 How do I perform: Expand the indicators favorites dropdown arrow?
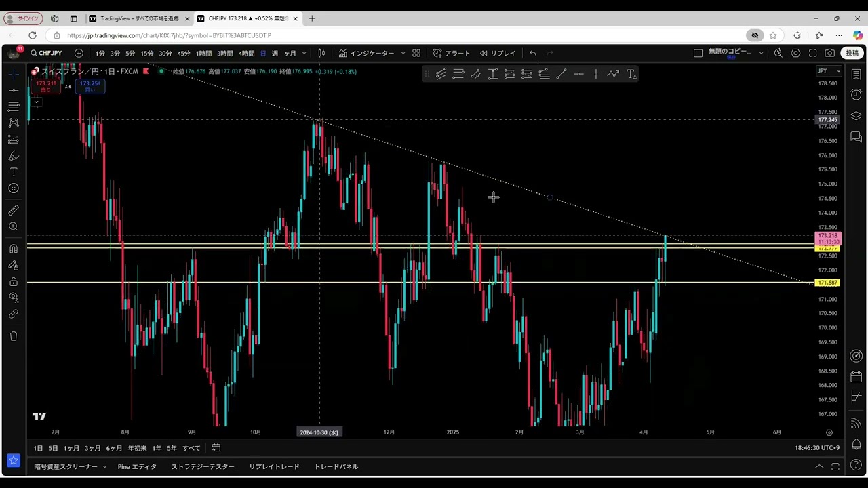[x=403, y=53]
